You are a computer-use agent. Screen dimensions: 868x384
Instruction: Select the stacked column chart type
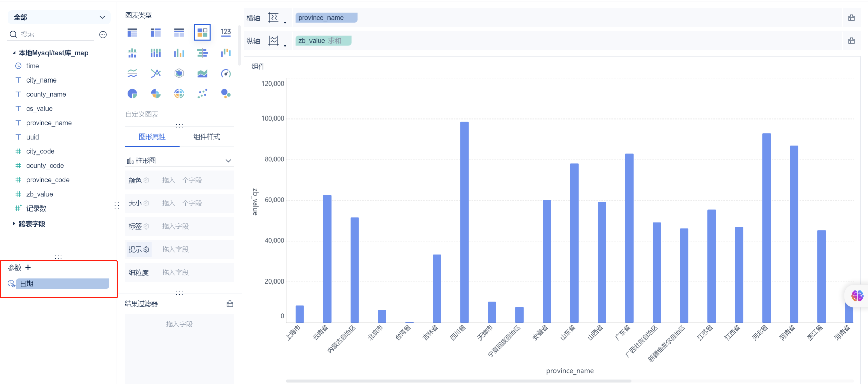[156, 53]
